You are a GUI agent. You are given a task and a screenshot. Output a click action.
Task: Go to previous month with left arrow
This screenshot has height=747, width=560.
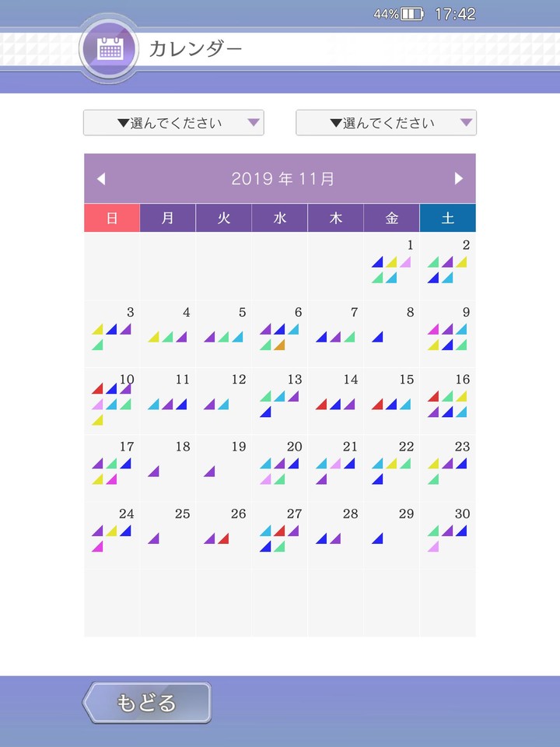click(x=100, y=178)
